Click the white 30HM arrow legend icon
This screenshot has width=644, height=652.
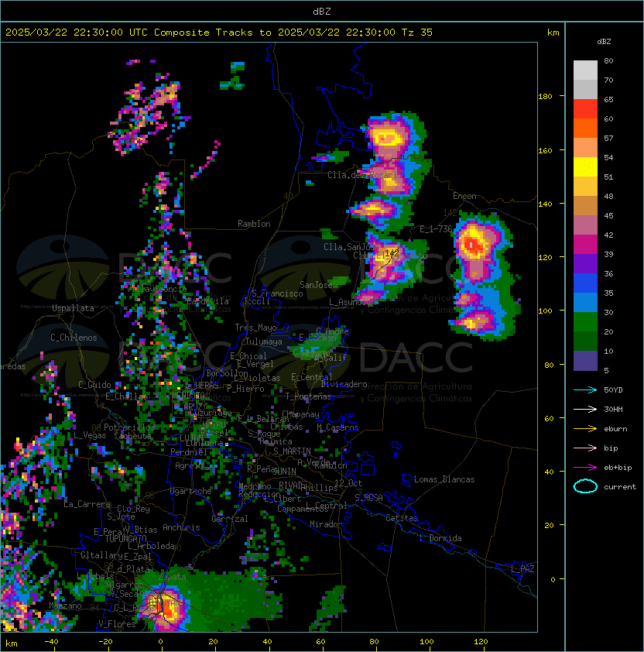(x=585, y=410)
